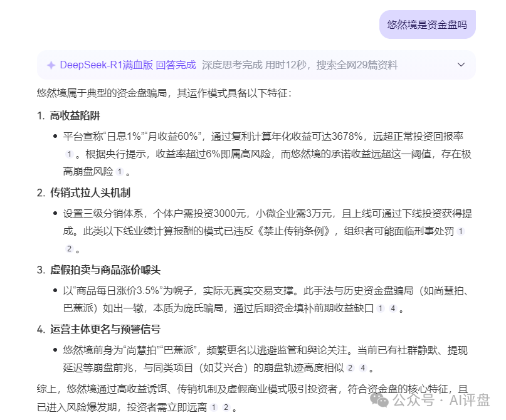
Task: Open citation 1 after 高崩盘风险
Action: [x=120, y=172]
